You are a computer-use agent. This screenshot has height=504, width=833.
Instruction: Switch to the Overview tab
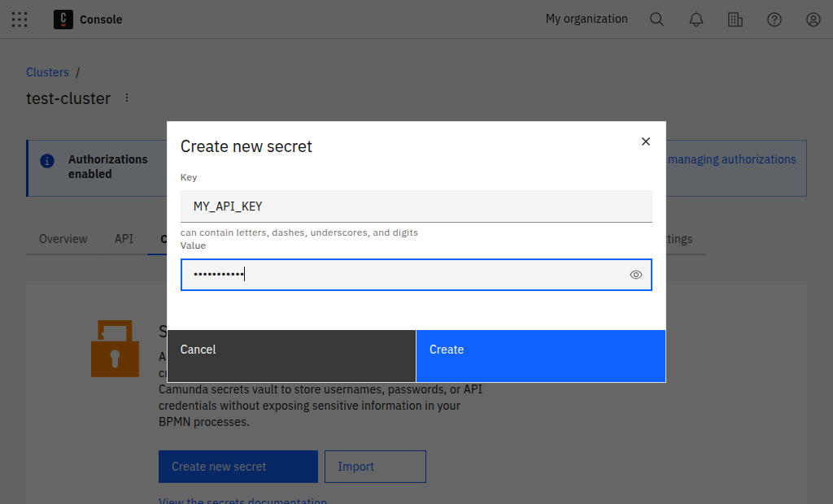tap(63, 239)
